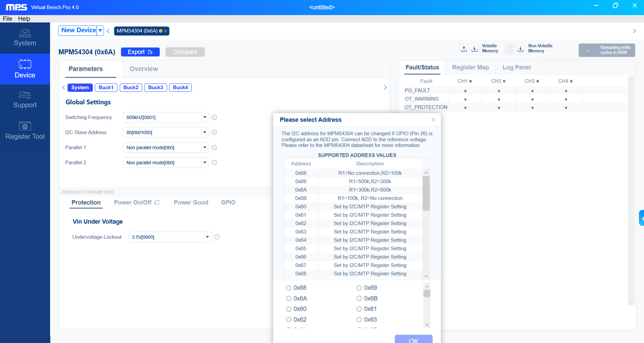
Task: Click the download icon for Volatile Memory
Action: coord(474,49)
